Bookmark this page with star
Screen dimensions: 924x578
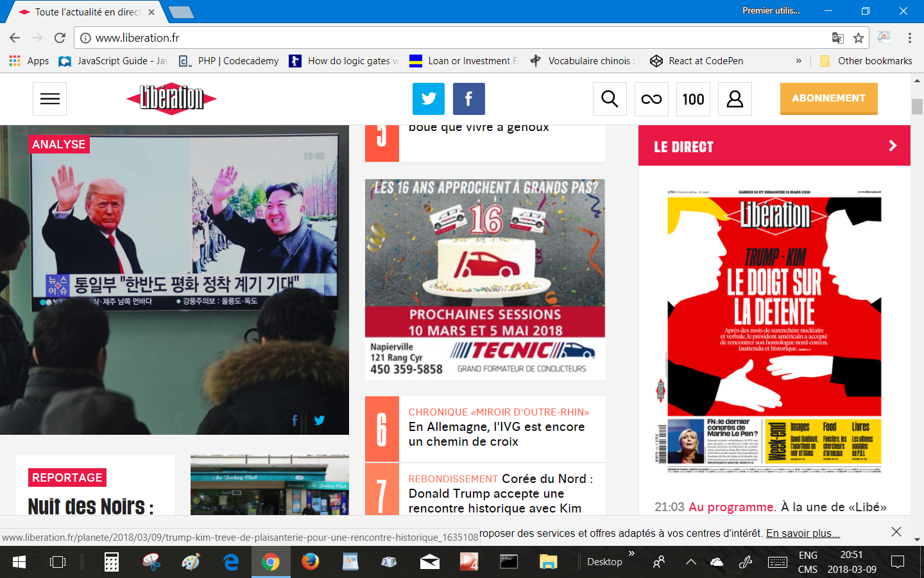[859, 38]
